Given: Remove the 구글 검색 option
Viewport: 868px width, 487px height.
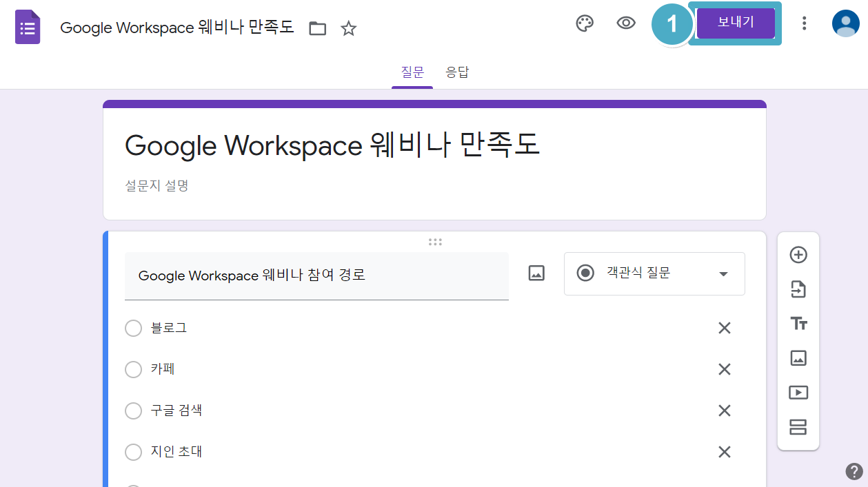Looking at the screenshot, I should [x=725, y=411].
